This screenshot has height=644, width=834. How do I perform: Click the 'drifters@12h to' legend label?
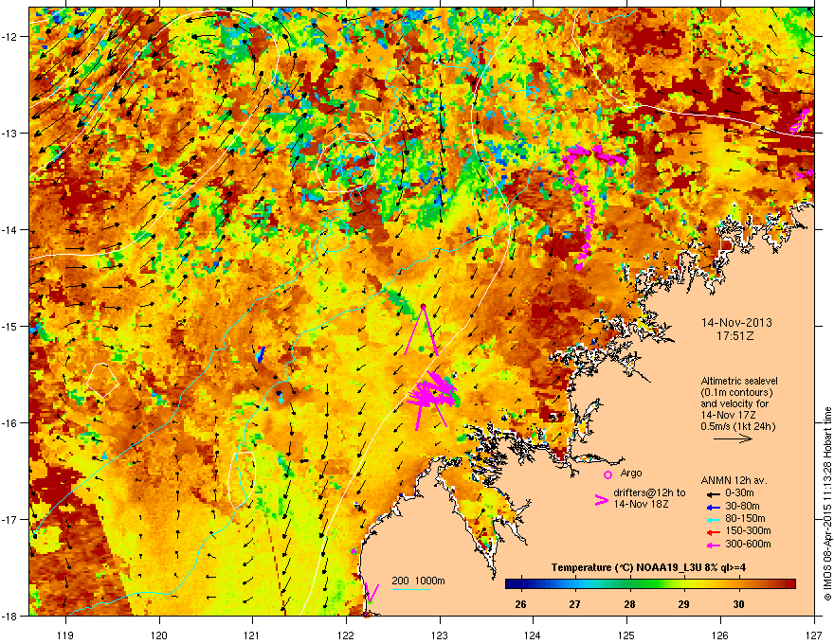[649, 493]
